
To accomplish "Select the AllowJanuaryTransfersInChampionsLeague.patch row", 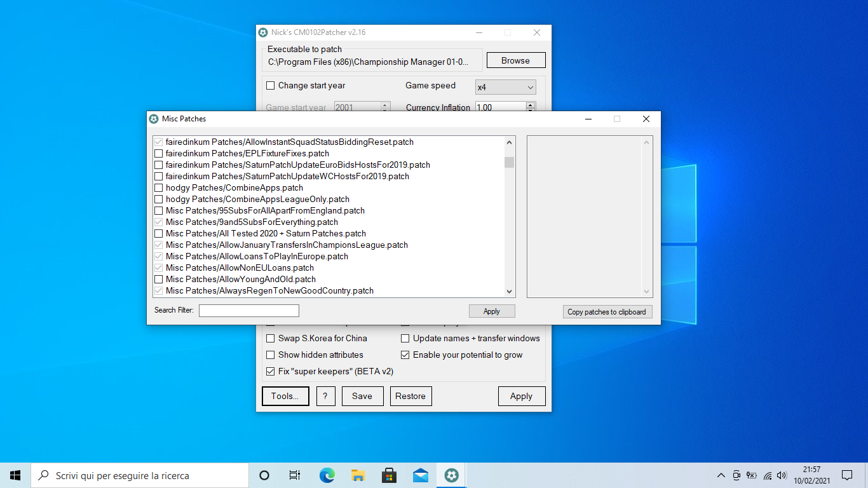I will [329, 245].
